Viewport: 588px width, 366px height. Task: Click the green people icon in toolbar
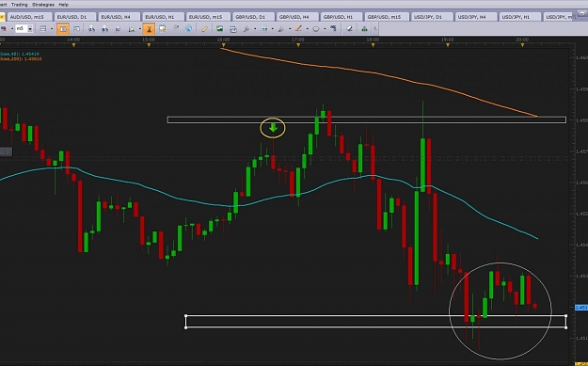[x=364, y=28]
